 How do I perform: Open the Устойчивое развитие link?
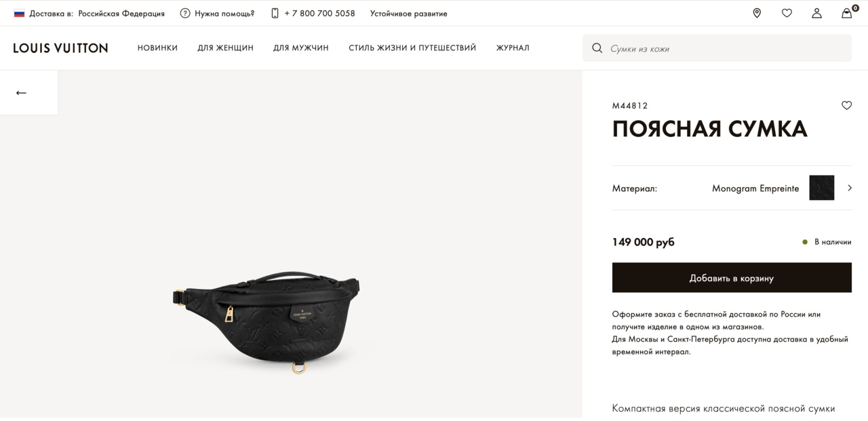(x=408, y=13)
